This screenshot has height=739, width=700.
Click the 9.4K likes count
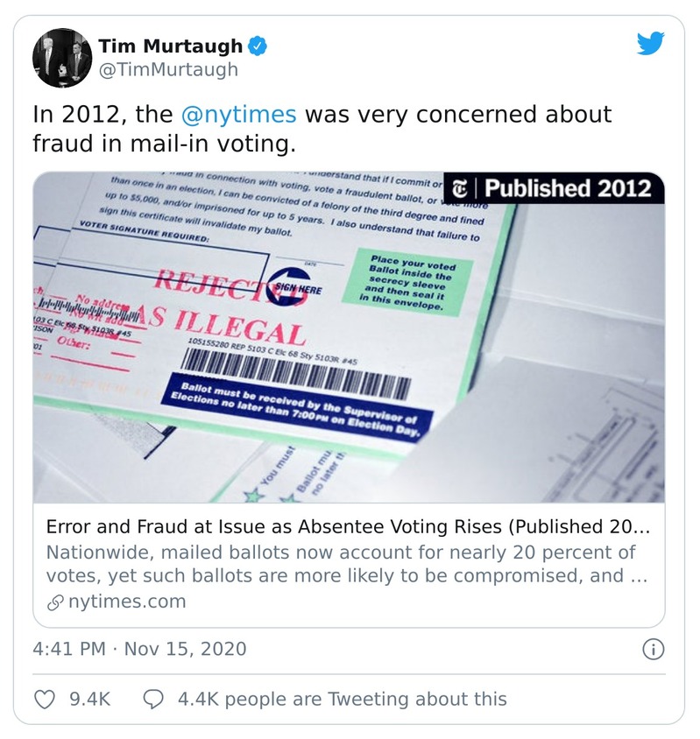click(89, 699)
